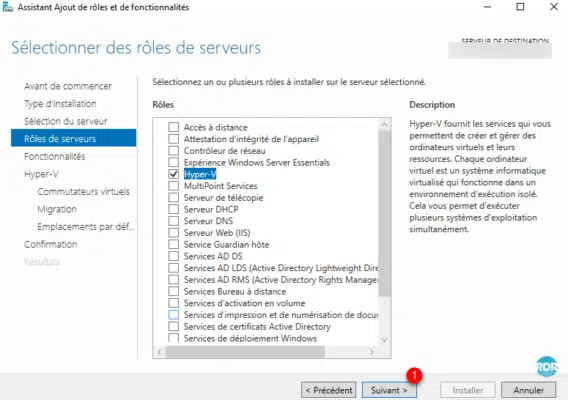Click the horizontal scrollbar thumb below roles
Viewport: 568px width, 400px height.
(245, 352)
